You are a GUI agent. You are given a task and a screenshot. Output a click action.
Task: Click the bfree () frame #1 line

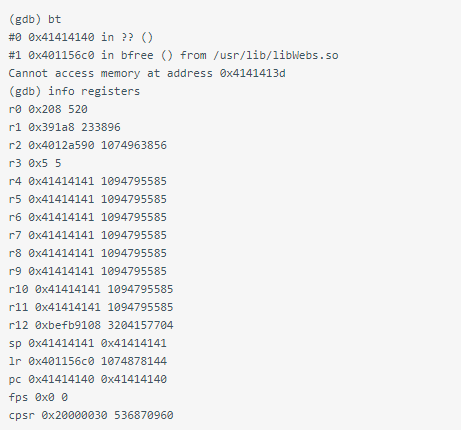(173, 55)
